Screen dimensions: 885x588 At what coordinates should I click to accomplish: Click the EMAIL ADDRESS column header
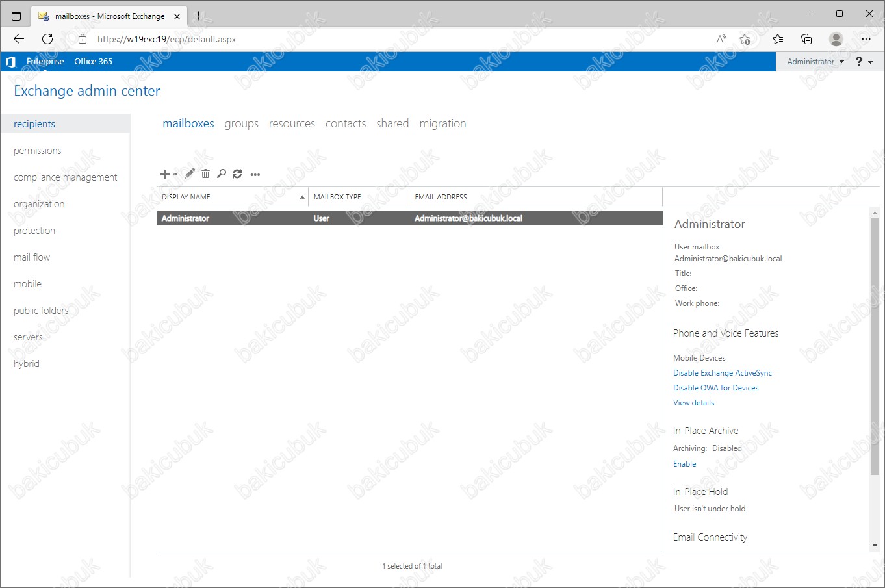point(536,197)
